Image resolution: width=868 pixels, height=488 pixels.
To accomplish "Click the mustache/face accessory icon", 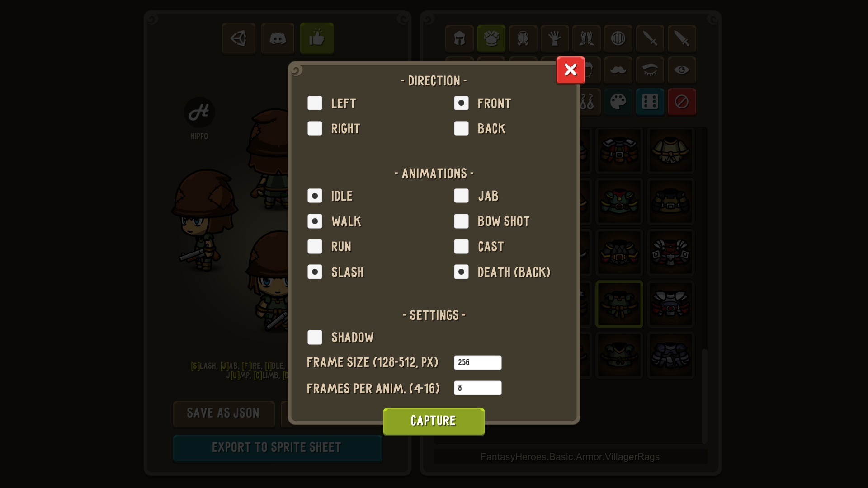I will pyautogui.click(x=618, y=70).
